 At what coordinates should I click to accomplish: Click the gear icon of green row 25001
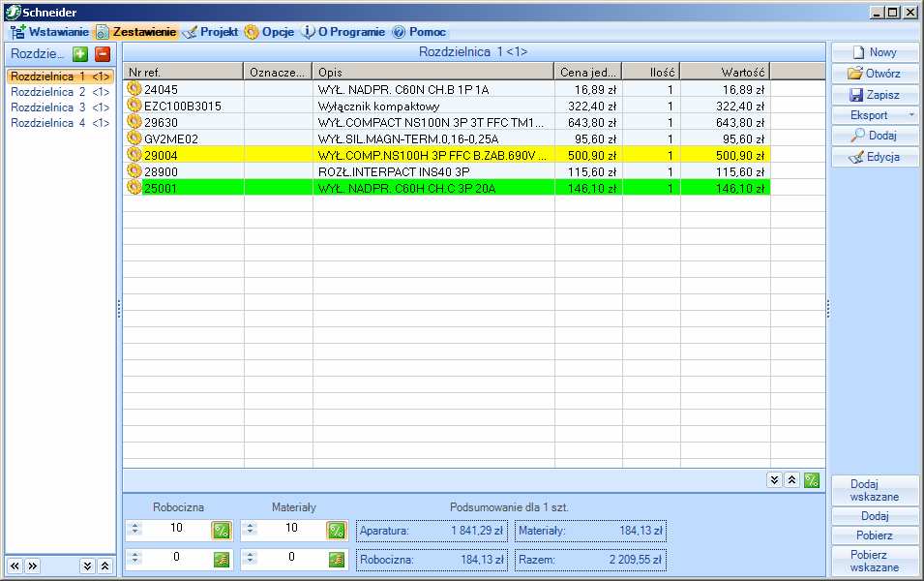(134, 188)
